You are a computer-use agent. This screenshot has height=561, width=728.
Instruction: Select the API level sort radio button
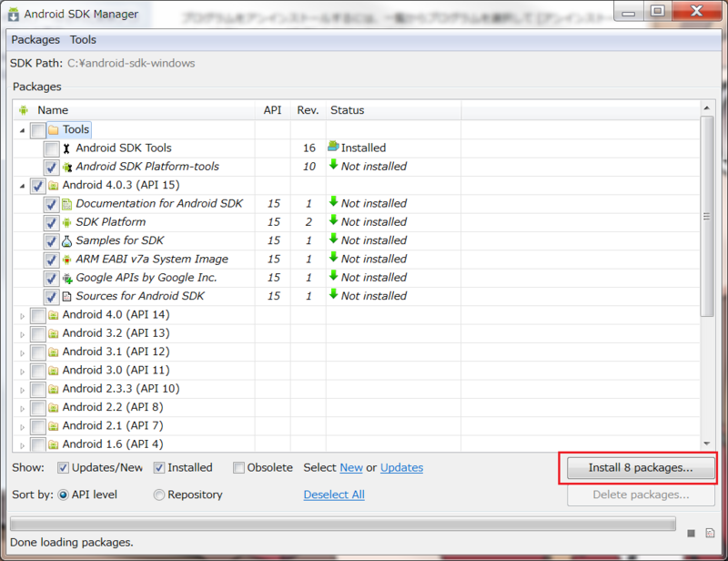click(x=63, y=495)
